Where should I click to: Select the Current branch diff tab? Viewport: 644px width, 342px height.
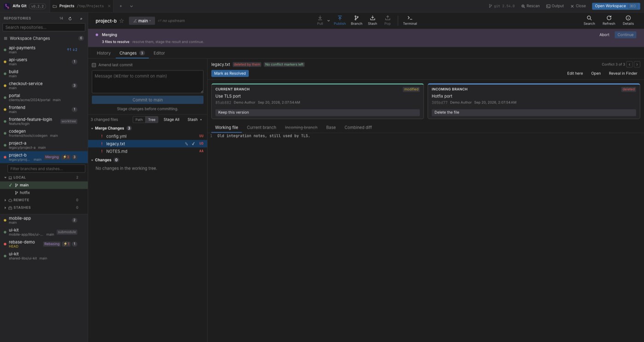[x=261, y=127]
